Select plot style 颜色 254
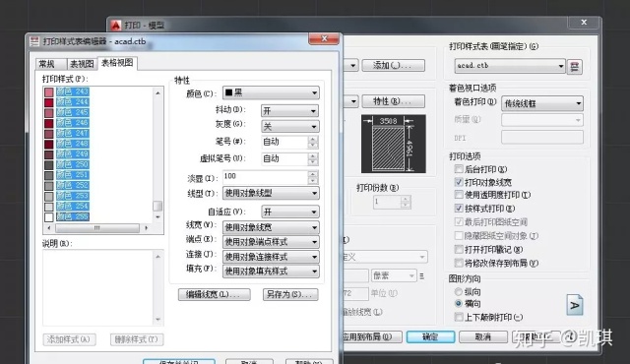630x364 pixels. (x=72, y=207)
